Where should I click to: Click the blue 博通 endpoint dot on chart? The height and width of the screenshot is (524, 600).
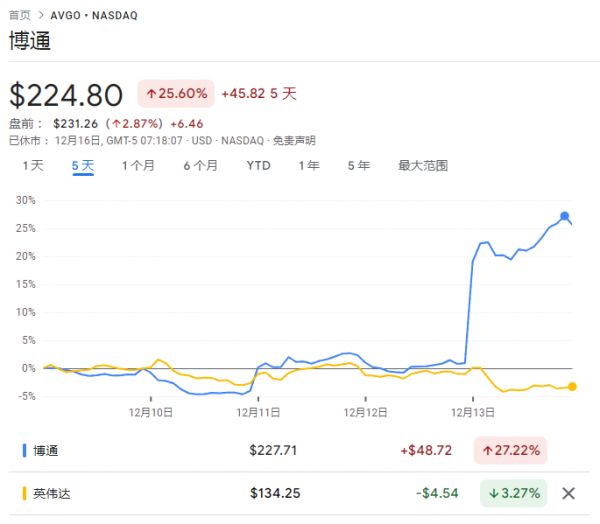565,216
